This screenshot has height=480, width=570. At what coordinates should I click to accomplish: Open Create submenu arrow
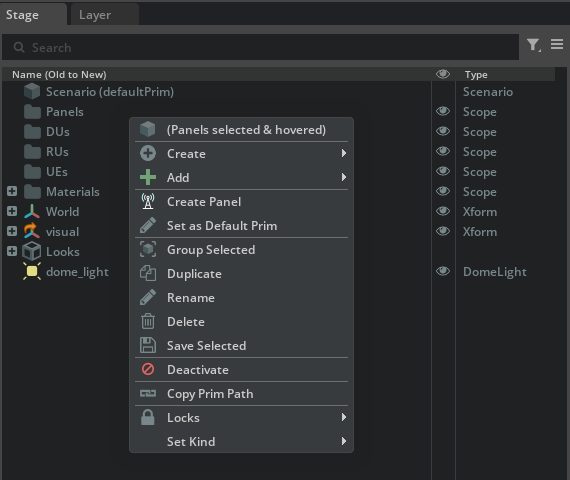344,153
